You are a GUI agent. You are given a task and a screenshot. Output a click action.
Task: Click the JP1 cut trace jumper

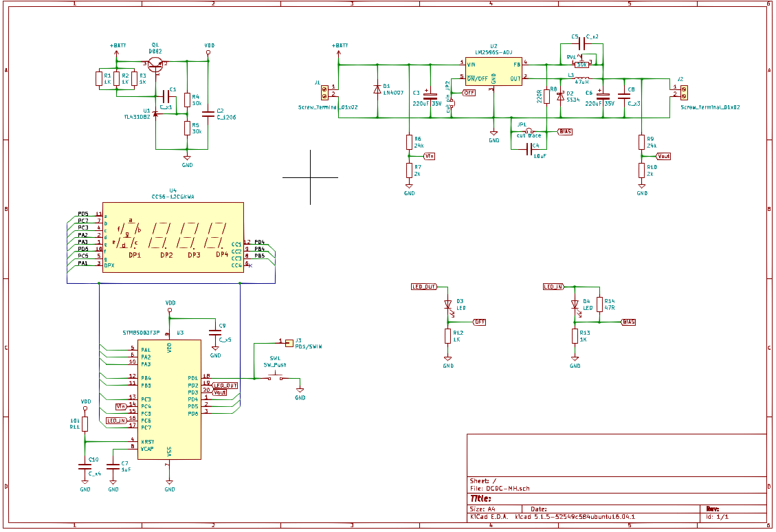pyautogui.click(x=529, y=131)
